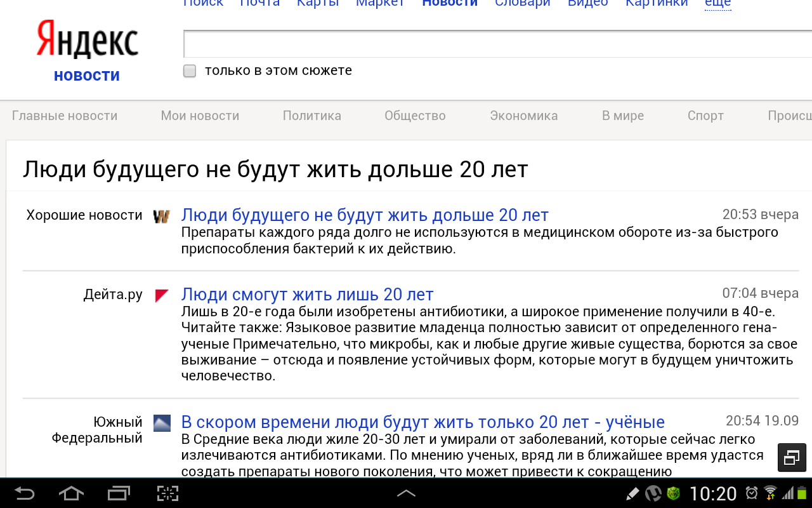
Task: Expand the 'ещё' services dropdown
Action: coord(717,3)
